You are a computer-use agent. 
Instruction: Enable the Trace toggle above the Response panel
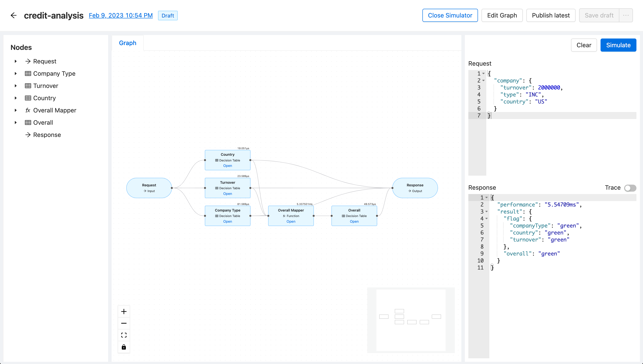(630, 188)
